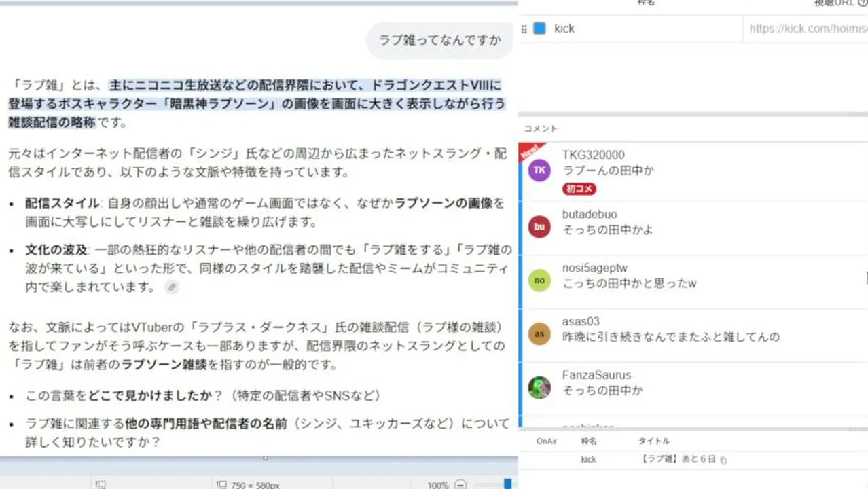Viewport: 868px width, 489px height.
Task: Click the no avatar of nosi5ageptw
Action: 539,280
